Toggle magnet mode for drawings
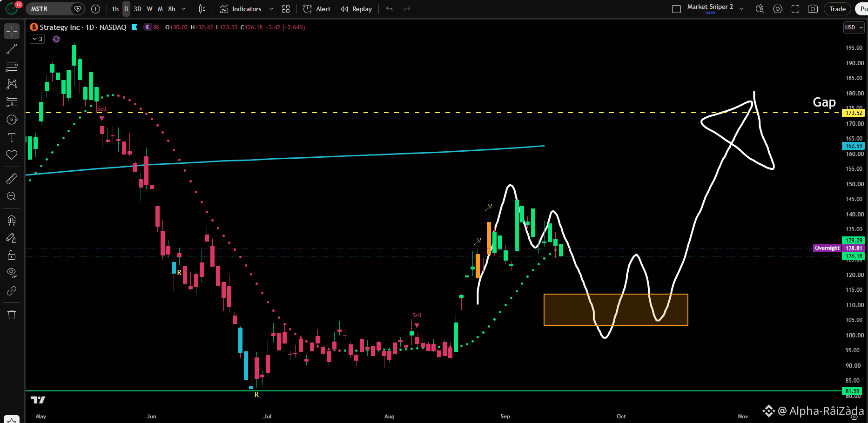 [x=12, y=220]
